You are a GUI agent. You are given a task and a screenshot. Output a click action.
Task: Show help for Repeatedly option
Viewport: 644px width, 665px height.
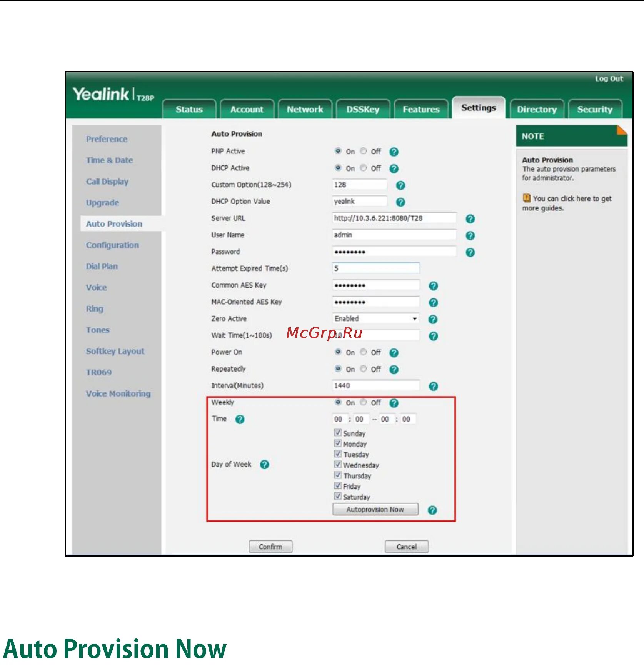coord(394,370)
